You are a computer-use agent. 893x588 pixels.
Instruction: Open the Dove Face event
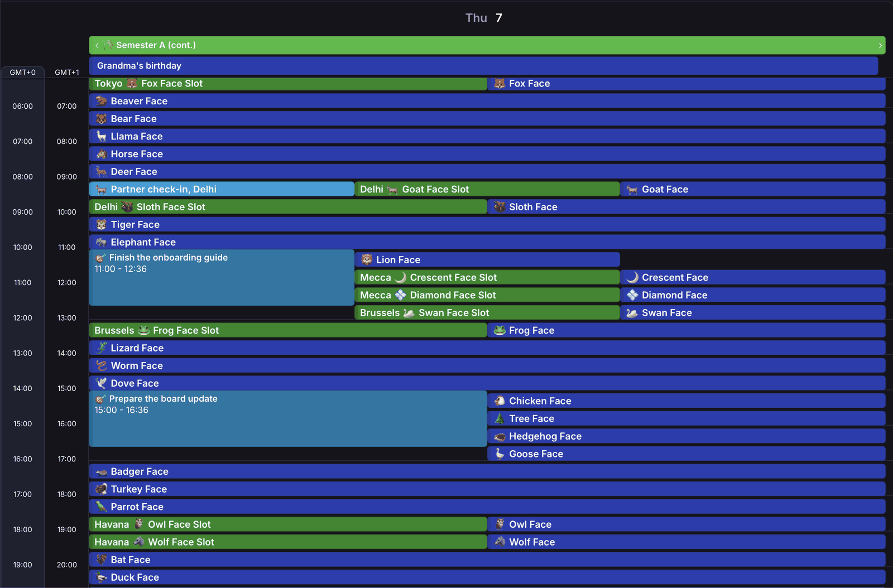coord(487,383)
